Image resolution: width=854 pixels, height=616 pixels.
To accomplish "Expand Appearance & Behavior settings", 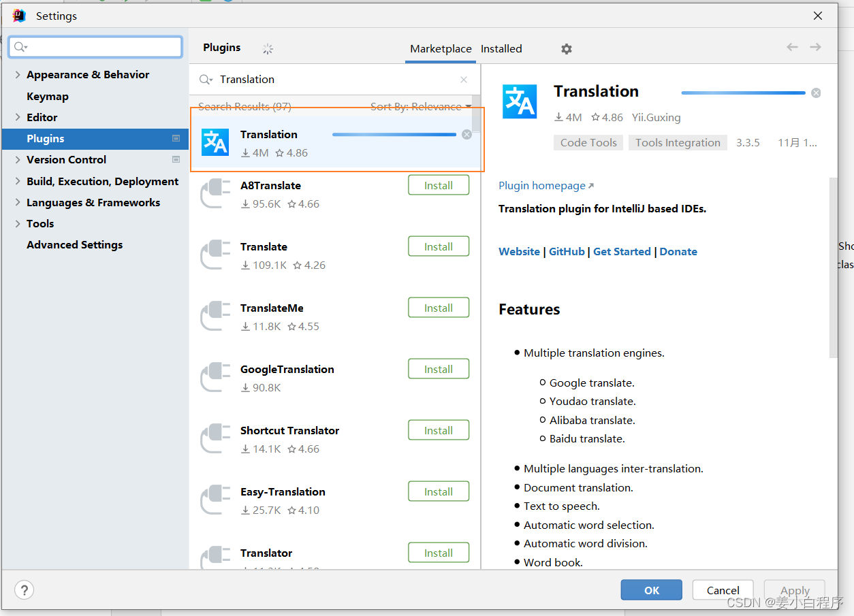I will (x=18, y=75).
